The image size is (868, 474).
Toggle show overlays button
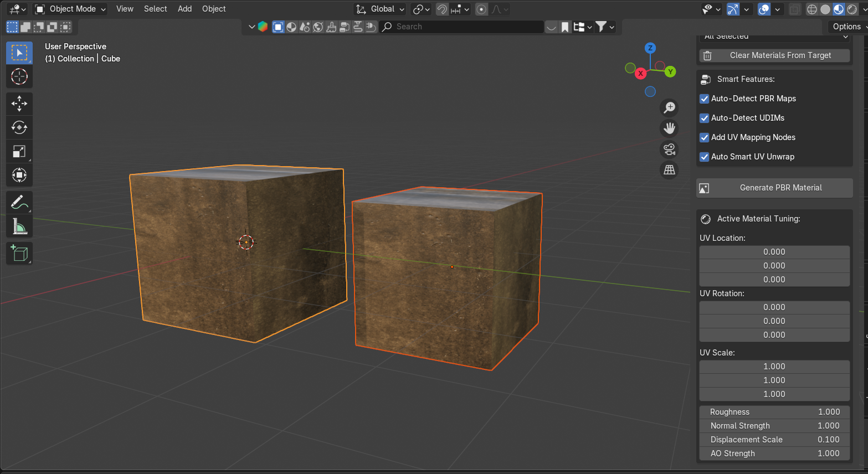[764, 9]
